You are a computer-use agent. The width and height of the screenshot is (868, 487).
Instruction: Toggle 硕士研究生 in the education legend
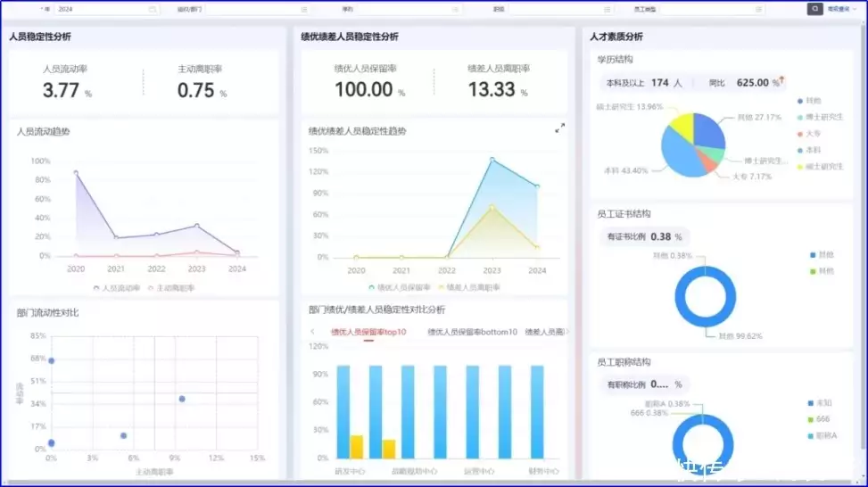point(821,167)
